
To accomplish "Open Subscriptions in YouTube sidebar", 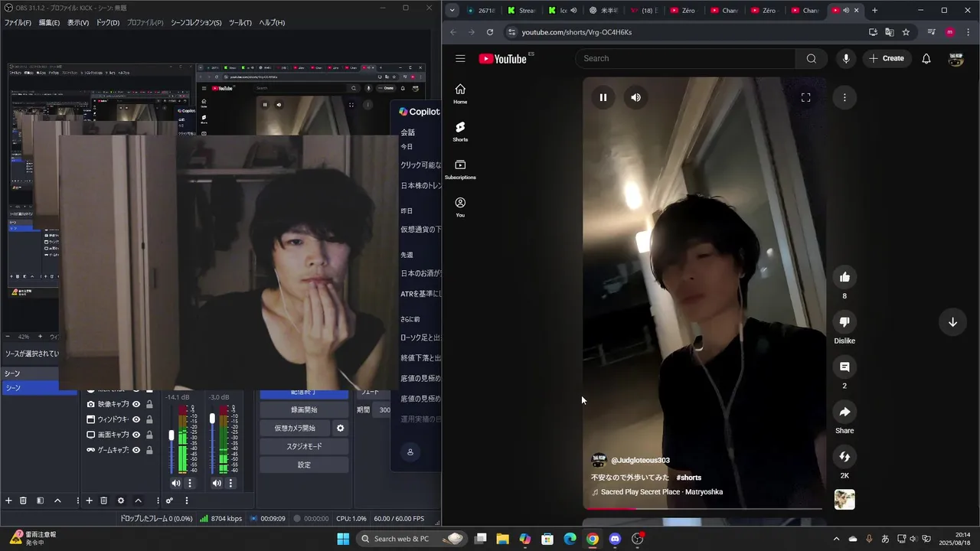I will pyautogui.click(x=460, y=169).
